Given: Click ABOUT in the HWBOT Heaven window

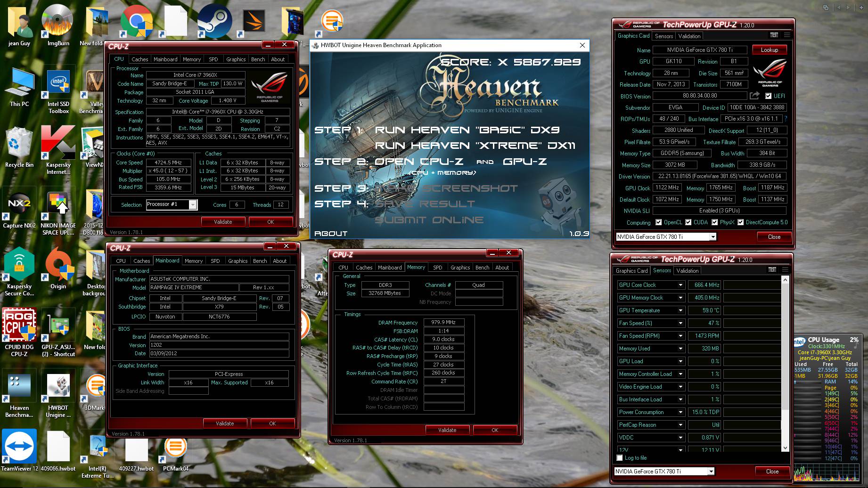Looking at the screenshot, I should coord(331,233).
